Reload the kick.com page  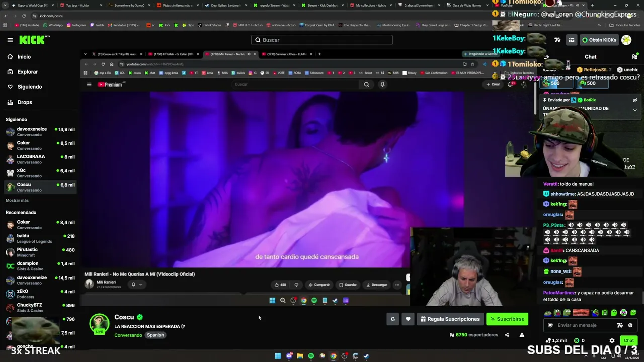tap(24, 16)
